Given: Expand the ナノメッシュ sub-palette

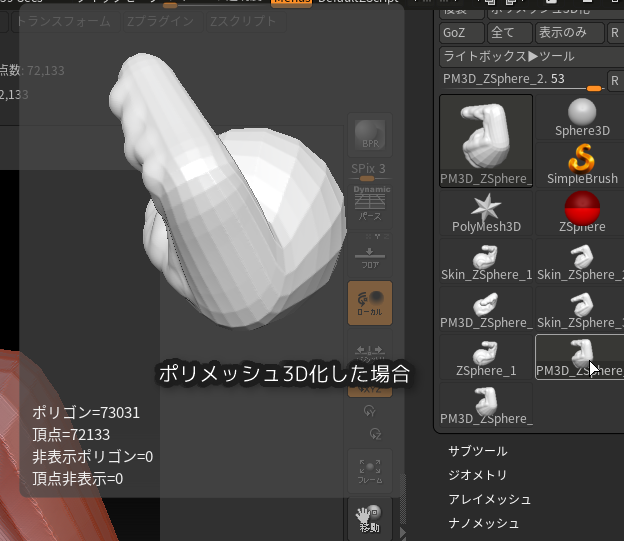Looking at the screenshot, I should point(484,523).
